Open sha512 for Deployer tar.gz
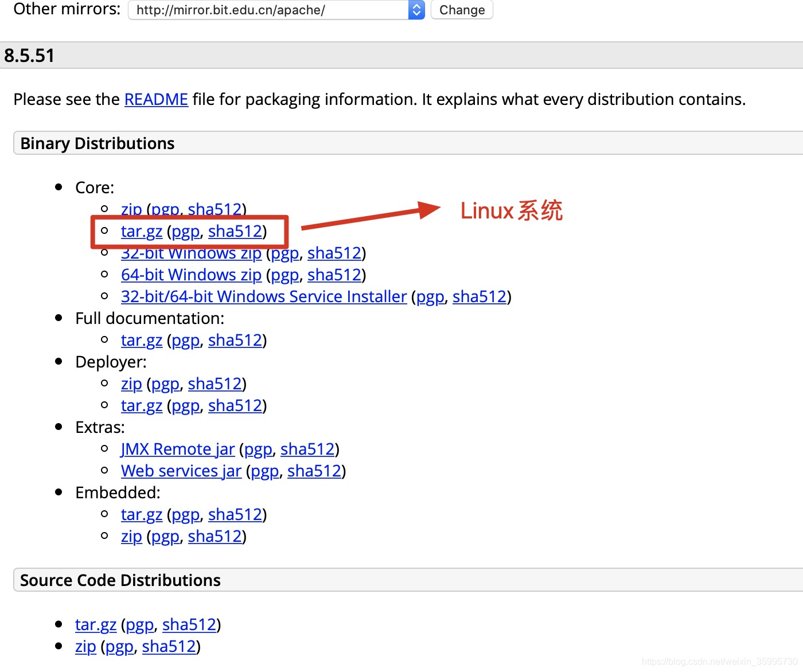 click(x=235, y=405)
